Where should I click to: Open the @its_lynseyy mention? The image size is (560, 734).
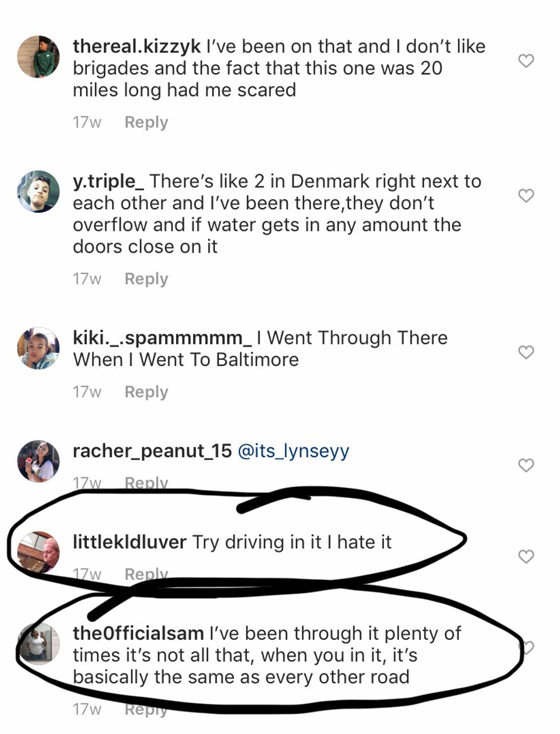tap(293, 451)
